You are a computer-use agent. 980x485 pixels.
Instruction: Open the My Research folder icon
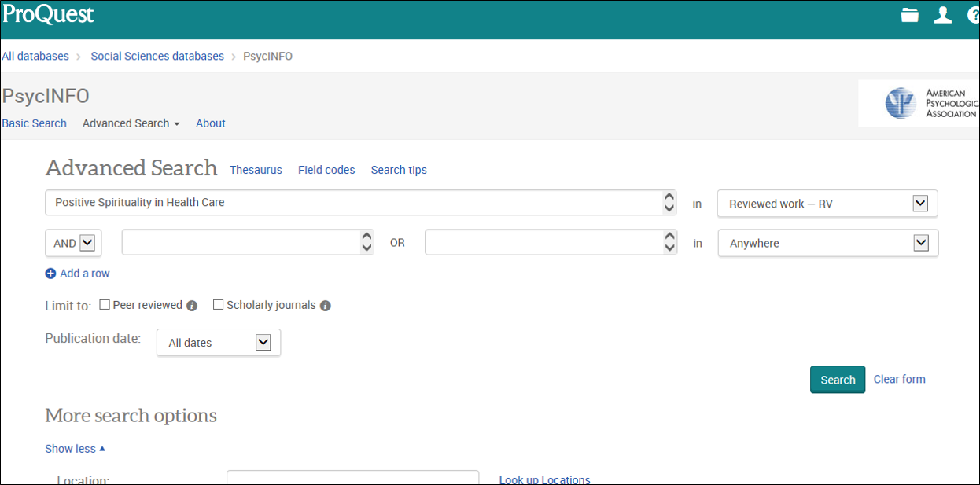coord(910,15)
